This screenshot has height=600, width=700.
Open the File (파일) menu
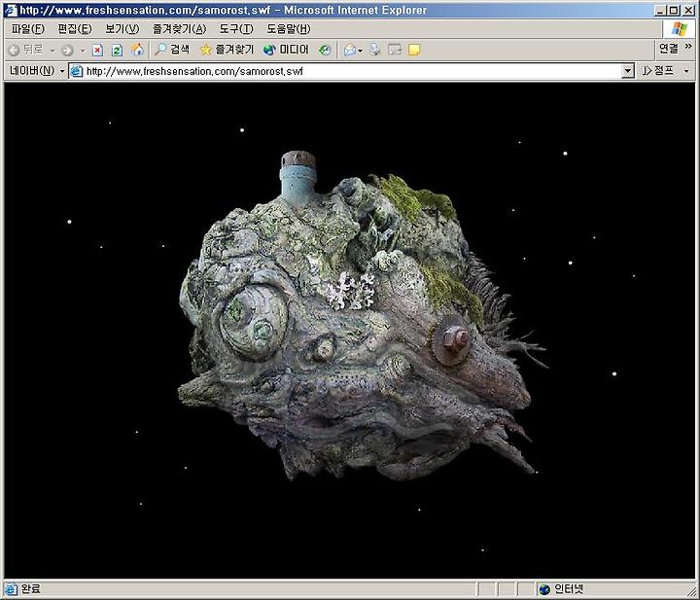[27, 29]
